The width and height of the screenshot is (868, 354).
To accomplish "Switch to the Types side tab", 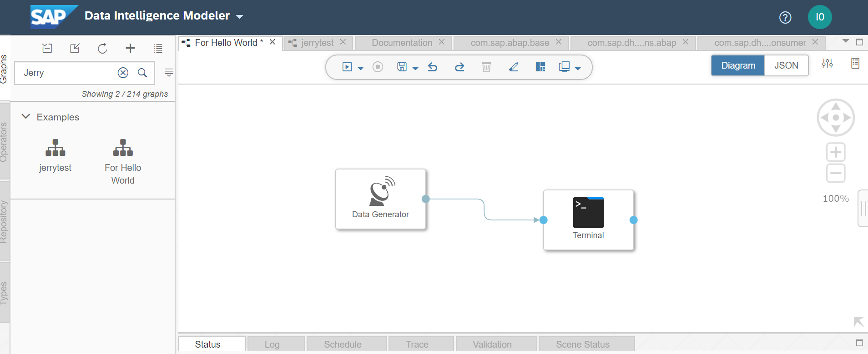I will tap(5, 293).
